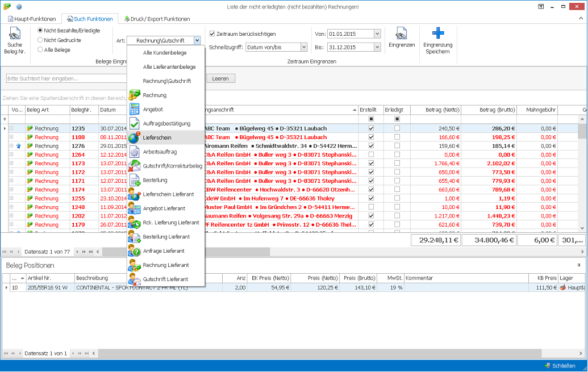The height and width of the screenshot is (372, 588).
Task: Choose Angebot calculator icon in list
Action: (x=134, y=110)
